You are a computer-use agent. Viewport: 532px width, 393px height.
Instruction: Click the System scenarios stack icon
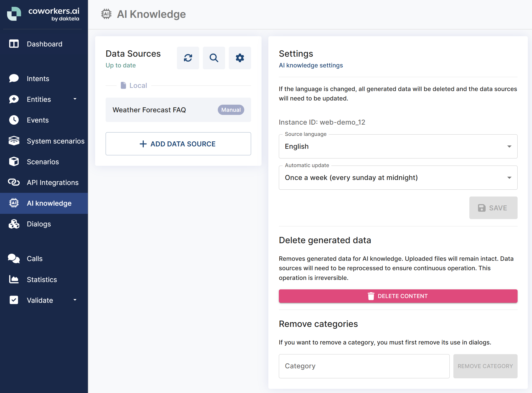pos(14,141)
